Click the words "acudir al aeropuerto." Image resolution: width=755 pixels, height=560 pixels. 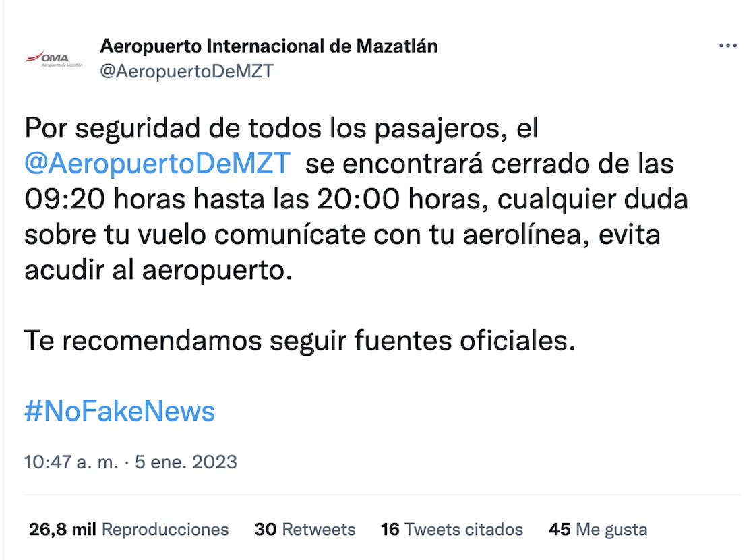(x=159, y=270)
